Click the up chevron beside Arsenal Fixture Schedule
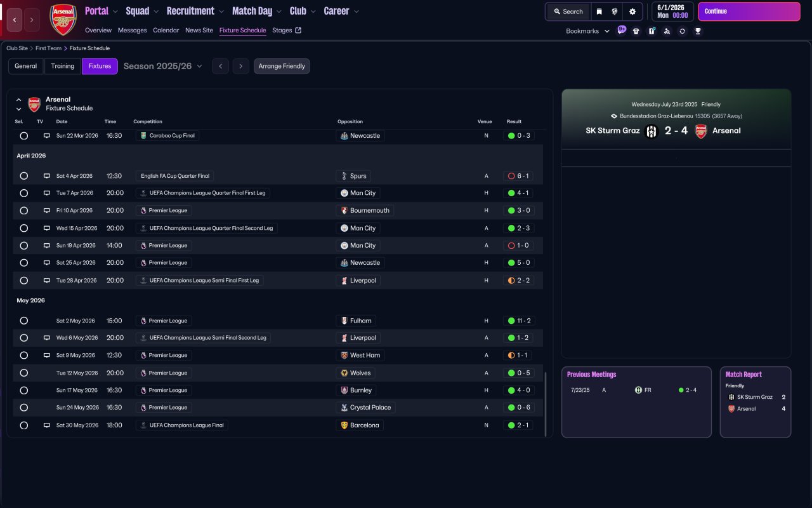 pos(18,100)
